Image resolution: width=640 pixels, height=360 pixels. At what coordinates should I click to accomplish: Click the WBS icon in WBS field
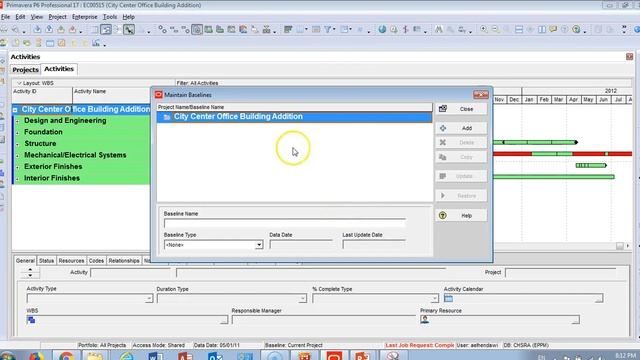coord(31,320)
